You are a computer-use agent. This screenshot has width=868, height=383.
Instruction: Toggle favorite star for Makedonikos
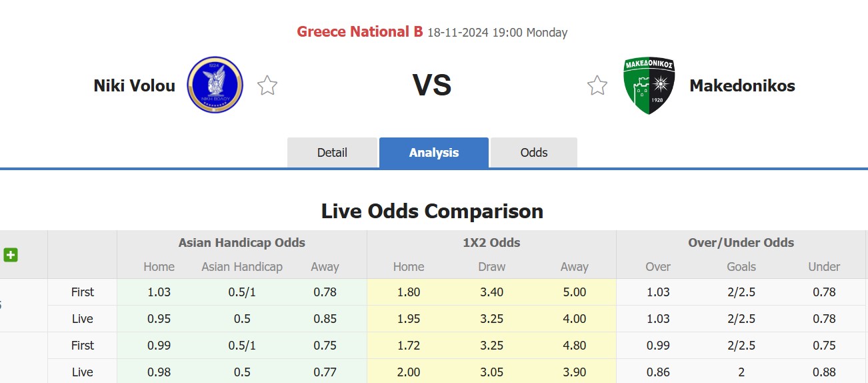tap(597, 85)
